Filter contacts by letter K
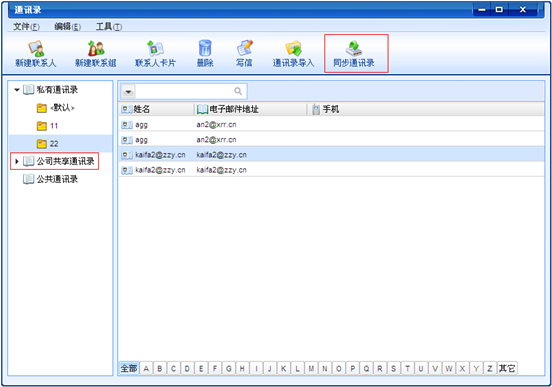The height and width of the screenshot is (387, 552). tap(283, 368)
